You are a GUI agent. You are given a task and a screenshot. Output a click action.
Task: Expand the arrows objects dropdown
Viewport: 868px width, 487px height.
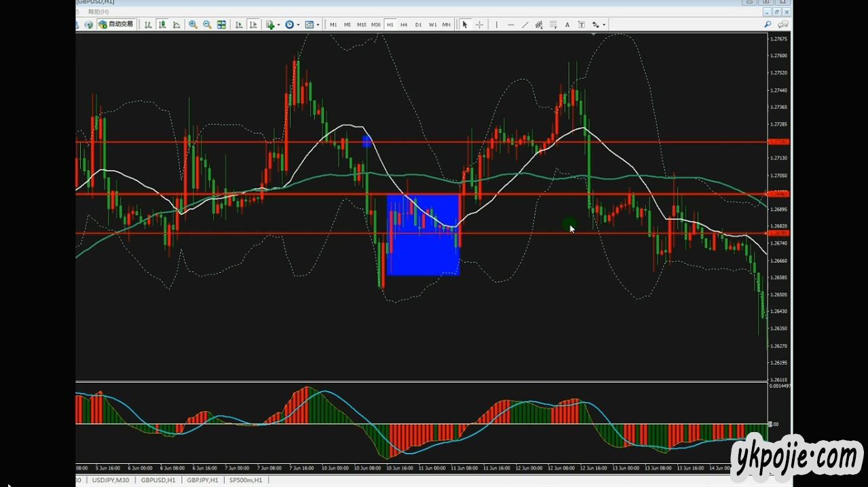(x=604, y=25)
